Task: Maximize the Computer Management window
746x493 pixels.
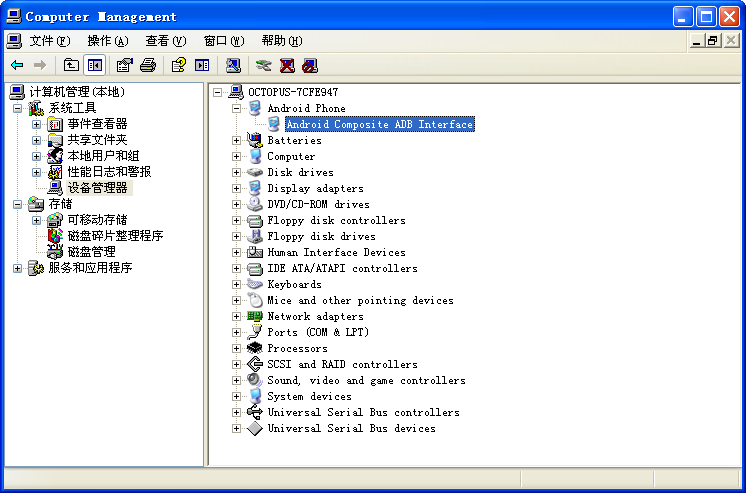Action: (x=707, y=17)
